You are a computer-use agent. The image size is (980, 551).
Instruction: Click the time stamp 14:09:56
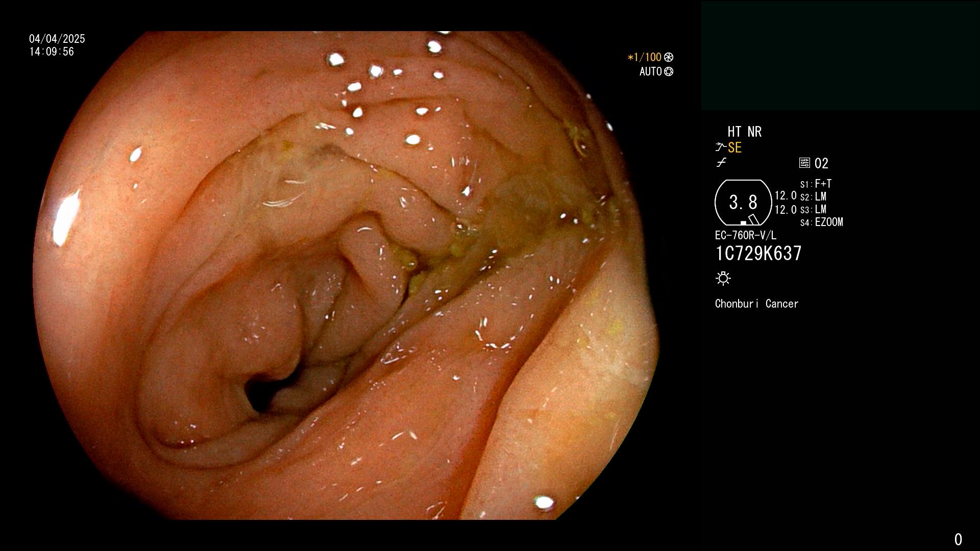coord(52,52)
